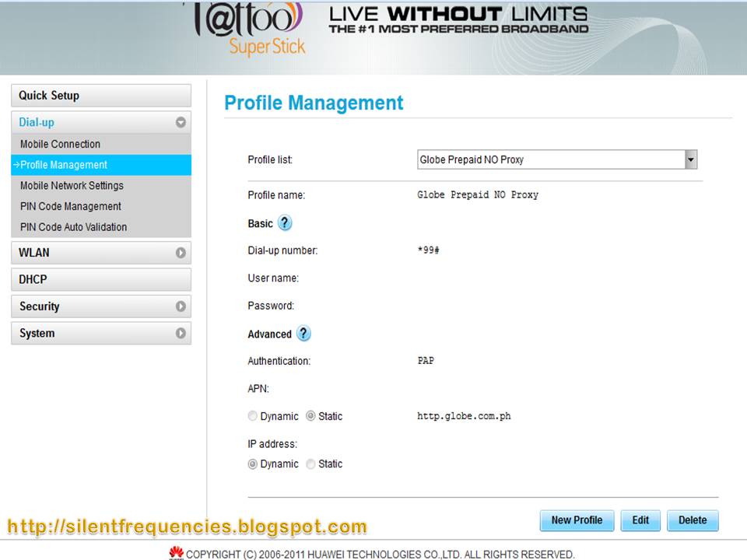
Task: Open the Dial-up menu heading
Action: click(101, 122)
